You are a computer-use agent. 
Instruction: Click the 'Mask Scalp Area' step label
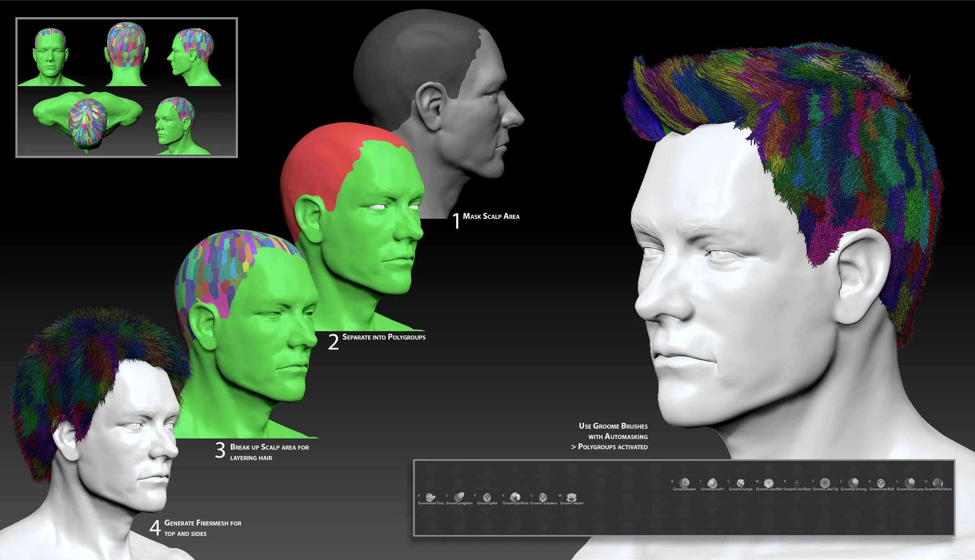[x=491, y=216]
